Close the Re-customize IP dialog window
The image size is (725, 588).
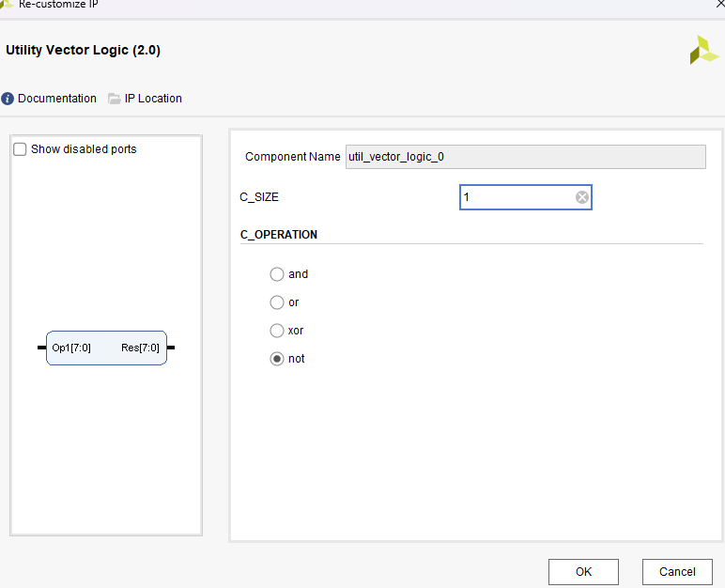[x=718, y=4]
